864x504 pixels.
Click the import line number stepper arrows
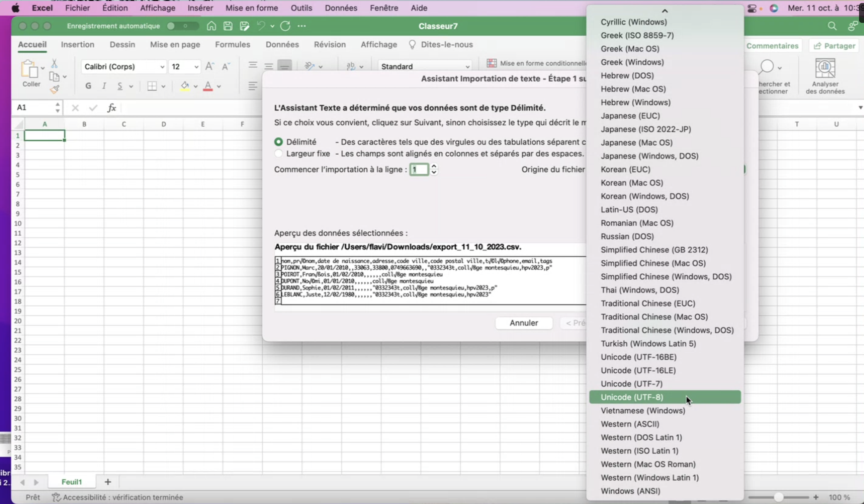434,169
